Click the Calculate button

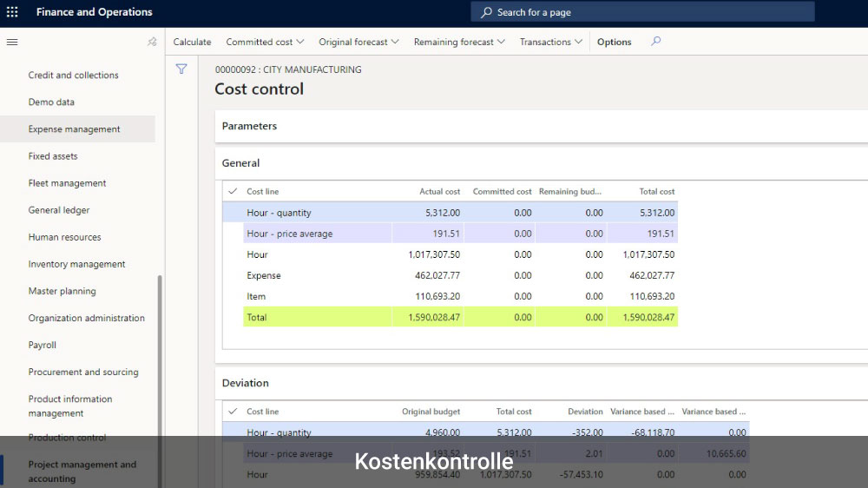[192, 42]
